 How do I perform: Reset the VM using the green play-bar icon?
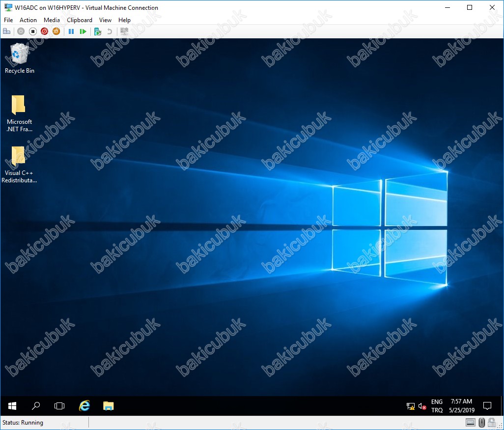(83, 31)
